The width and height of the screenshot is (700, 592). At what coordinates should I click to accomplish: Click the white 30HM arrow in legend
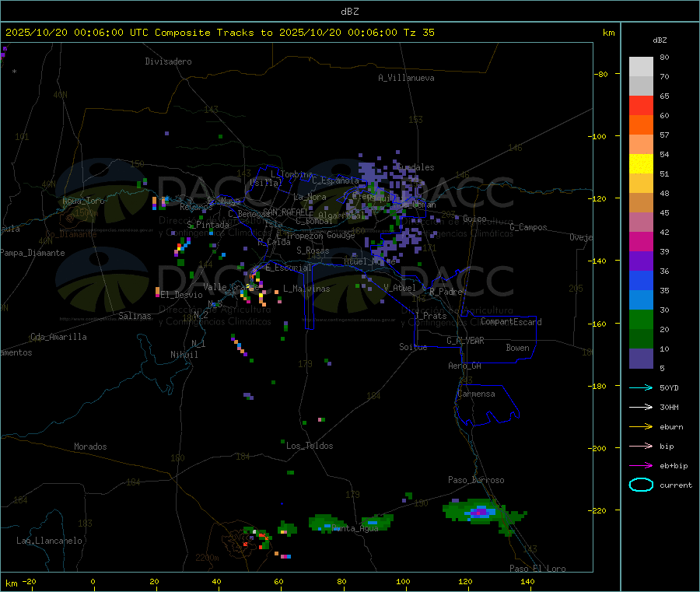pos(641,407)
